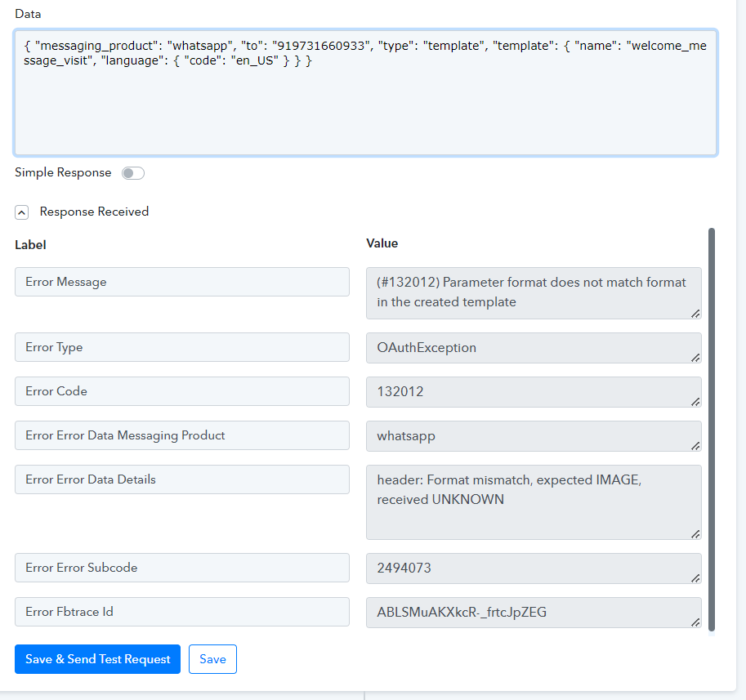The image size is (746, 700).
Task: Click the Response Received heading
Action: coord(94,212)
